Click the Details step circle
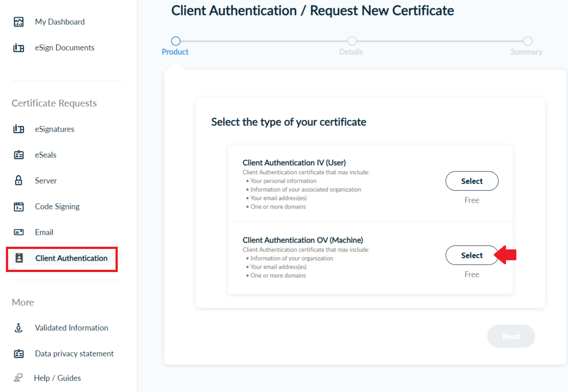 click(351, 41)
